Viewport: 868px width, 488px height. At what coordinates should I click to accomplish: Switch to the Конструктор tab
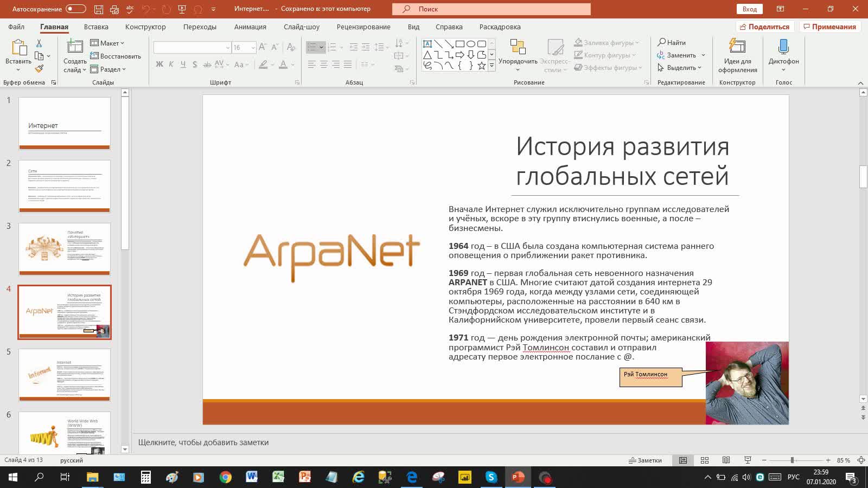[145, 27]
